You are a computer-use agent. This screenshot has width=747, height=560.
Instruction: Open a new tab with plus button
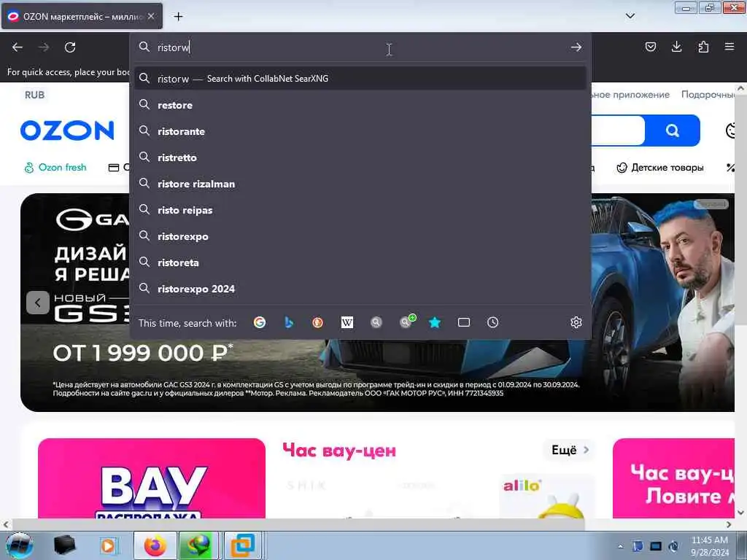(178, 17)
